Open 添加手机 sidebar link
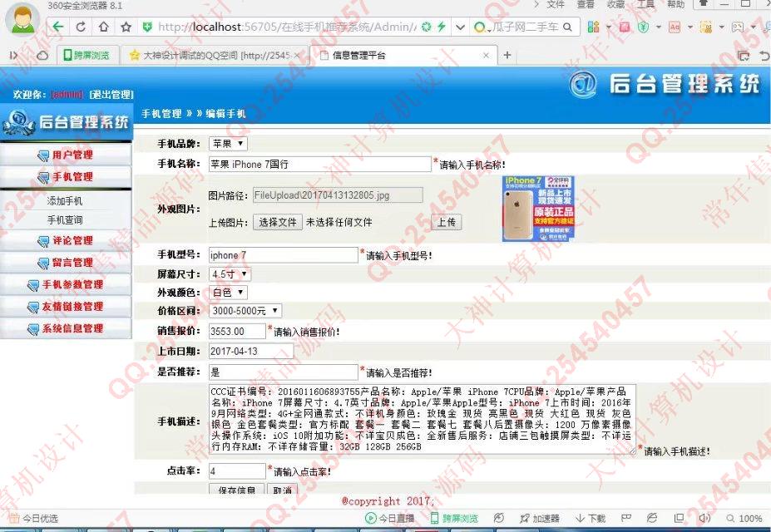Viewport: 771px width, 532px height. point(65,201)
